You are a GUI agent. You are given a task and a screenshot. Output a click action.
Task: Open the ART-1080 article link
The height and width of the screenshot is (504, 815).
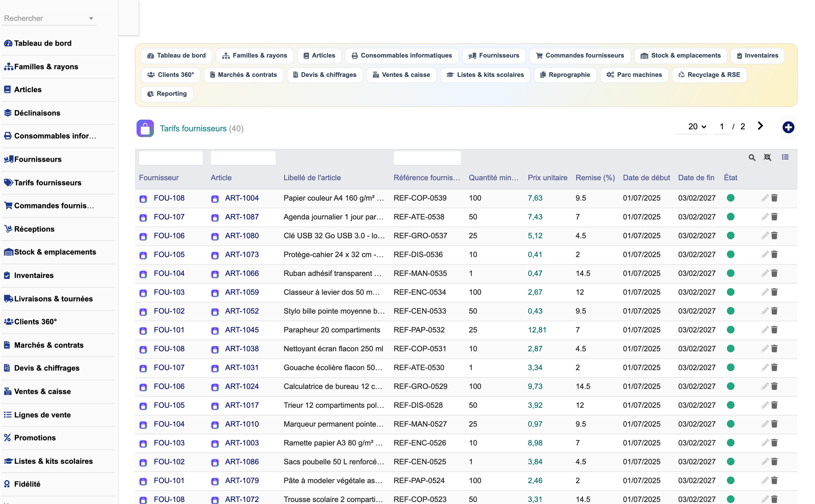coord(242,236)
